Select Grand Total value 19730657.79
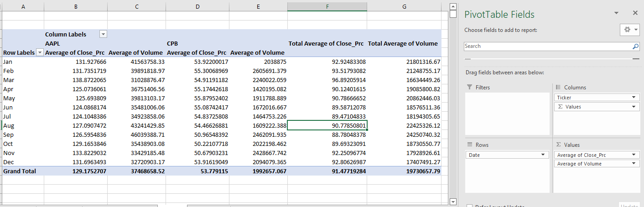This screenshot has width=644, height=207. tap(404, 171)
